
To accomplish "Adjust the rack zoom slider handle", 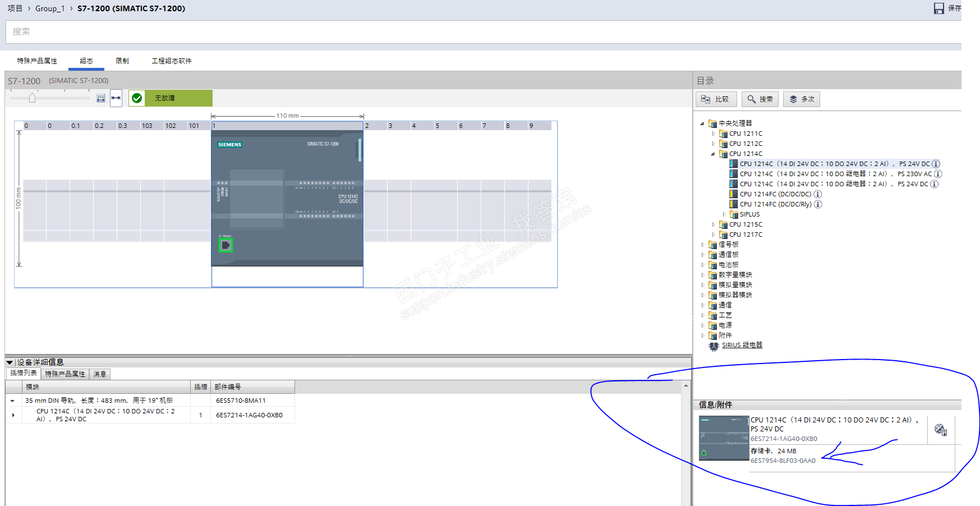I will 33,98.
